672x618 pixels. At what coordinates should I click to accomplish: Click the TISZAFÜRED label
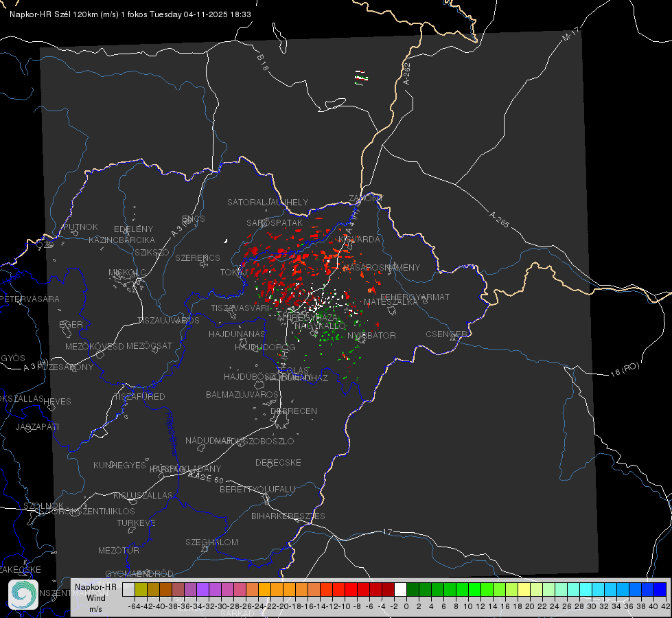tap(139, 397)
